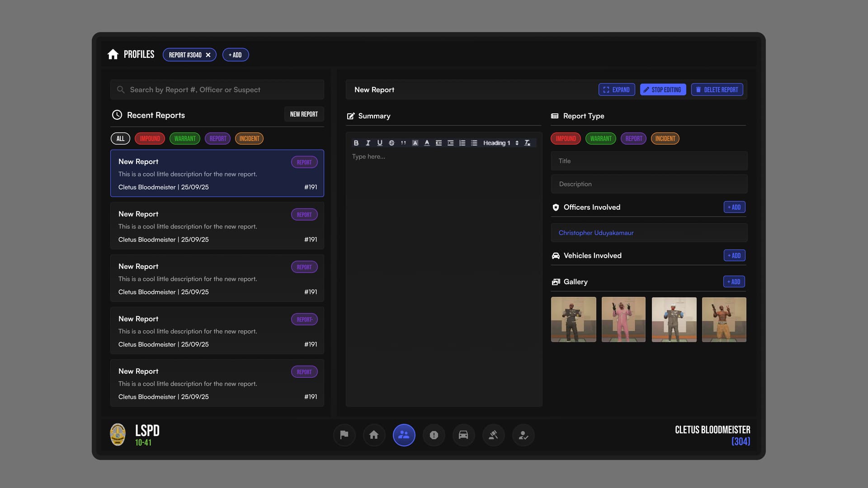The image size is (868, 488).
Task: Select the All filter for recent reports
Action: click(120, 139)
